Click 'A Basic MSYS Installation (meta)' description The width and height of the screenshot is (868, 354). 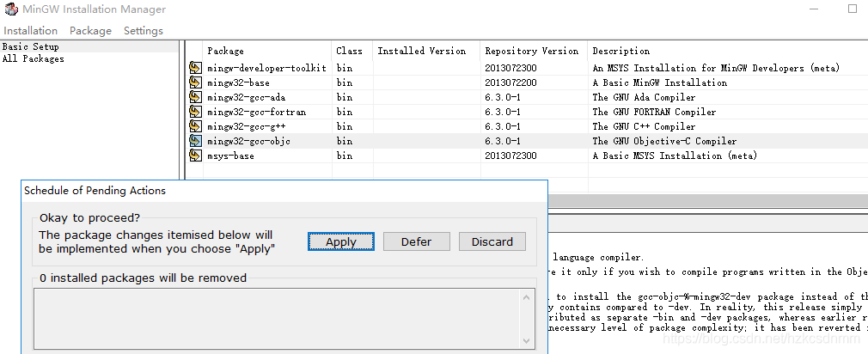(x=675, y=156)
